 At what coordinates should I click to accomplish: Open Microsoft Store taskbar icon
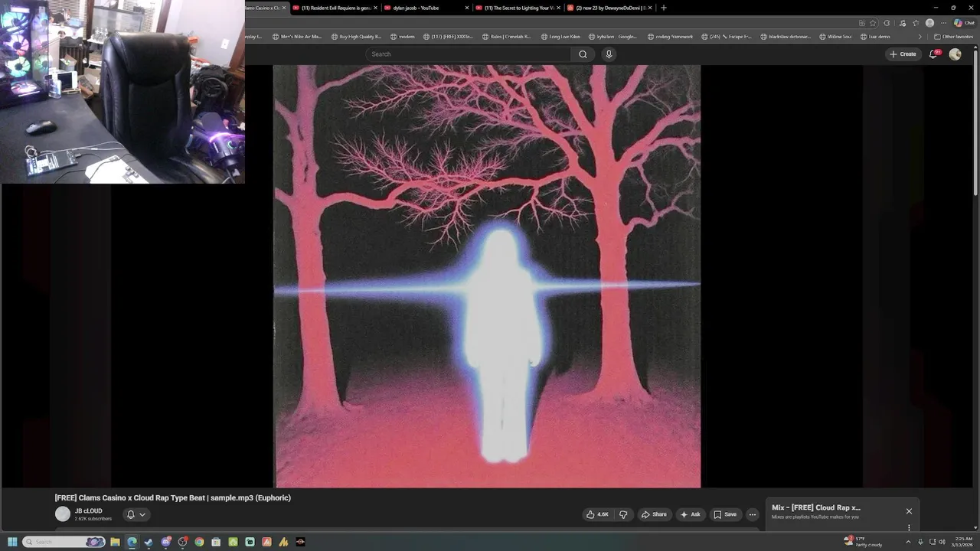coord(216,542)
